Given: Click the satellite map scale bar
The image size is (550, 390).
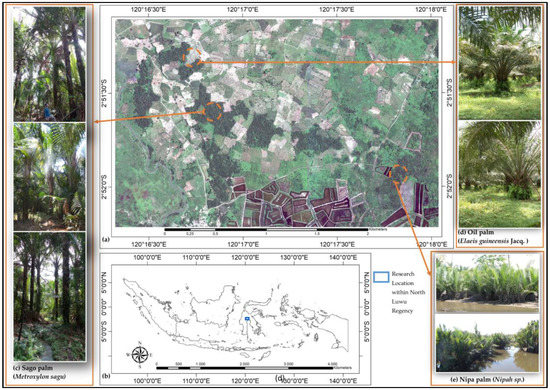Looking at the screenshot, I should pos(267,230).
